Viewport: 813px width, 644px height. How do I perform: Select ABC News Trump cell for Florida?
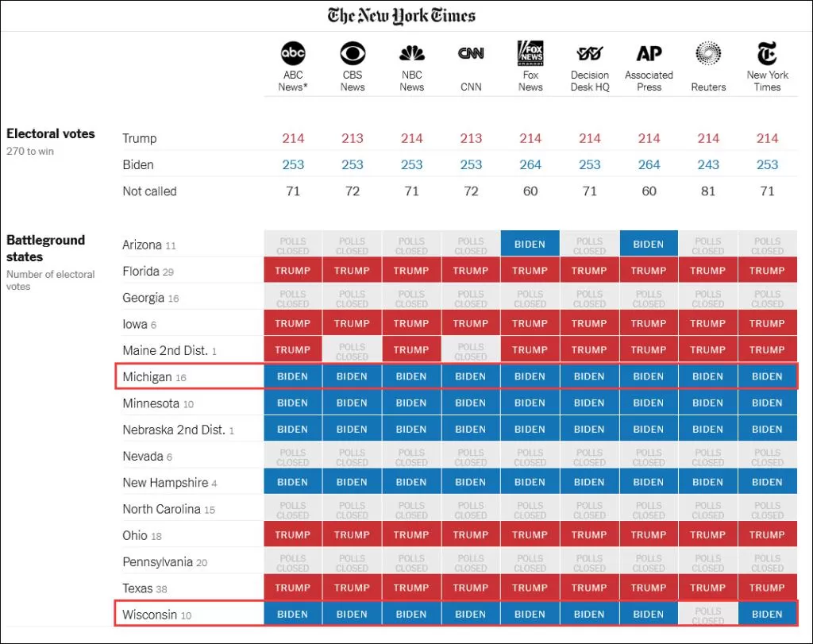292,270
